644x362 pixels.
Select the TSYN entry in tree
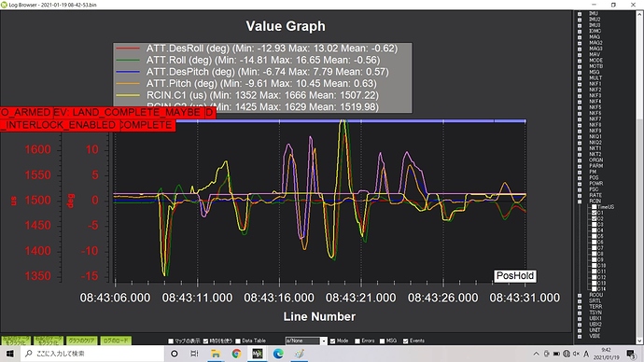pyautogui.click(x=595, y=313)
